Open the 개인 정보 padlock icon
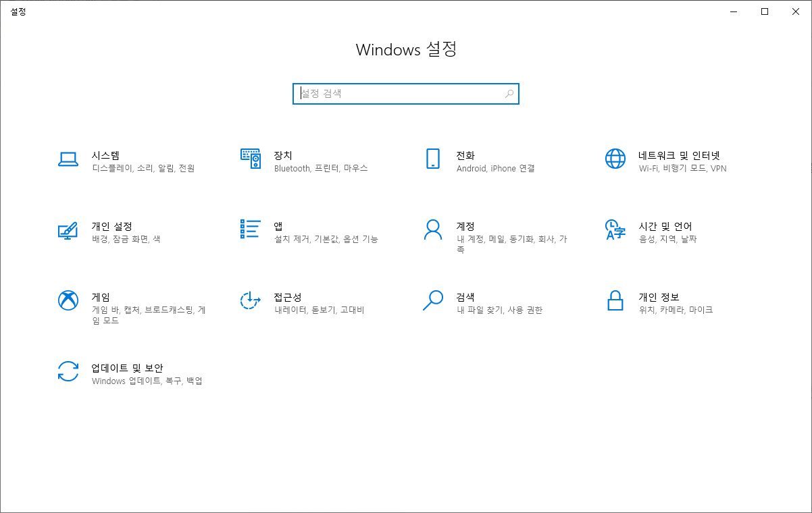This screenshot has height=513, width=812. coord(615,300)
